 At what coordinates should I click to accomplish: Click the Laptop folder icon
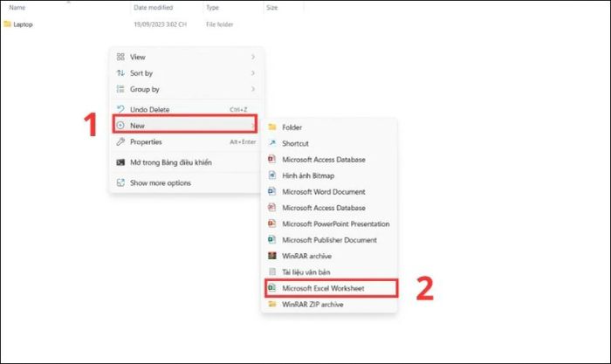coord(7,24)
